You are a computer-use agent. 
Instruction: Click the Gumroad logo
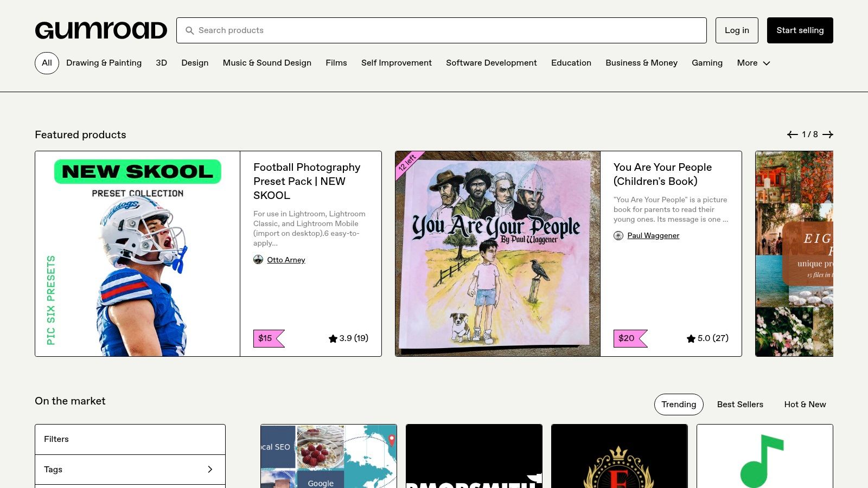click(x=101, y=30)
